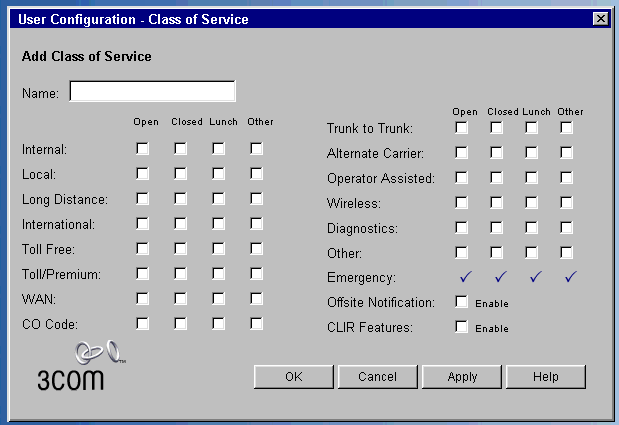Screen dimensions: 619x425
Task: Select WAN Lunch checkbox
Action: (219, 298)
